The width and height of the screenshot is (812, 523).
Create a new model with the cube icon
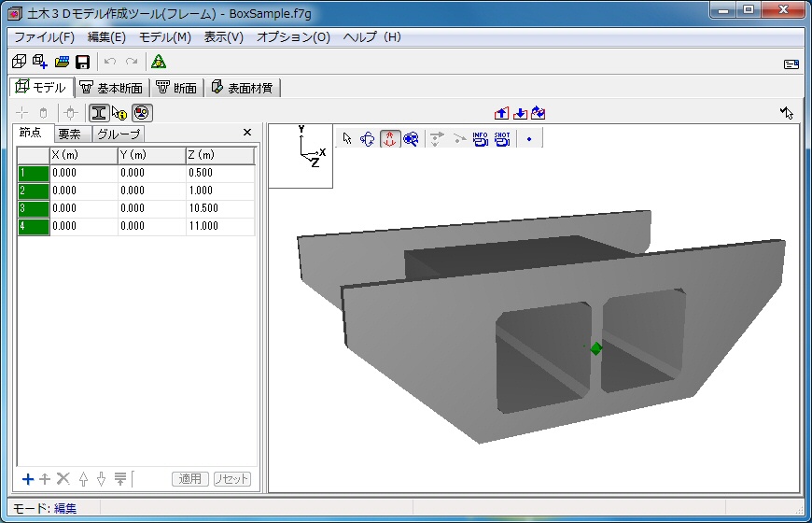(20, 62)
